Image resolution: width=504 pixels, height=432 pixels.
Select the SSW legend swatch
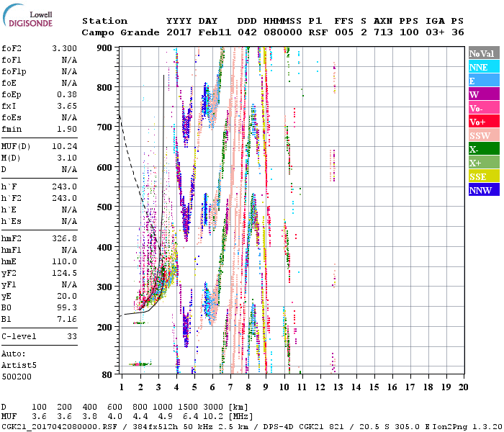pyautogui.click(x=482, y=135)
